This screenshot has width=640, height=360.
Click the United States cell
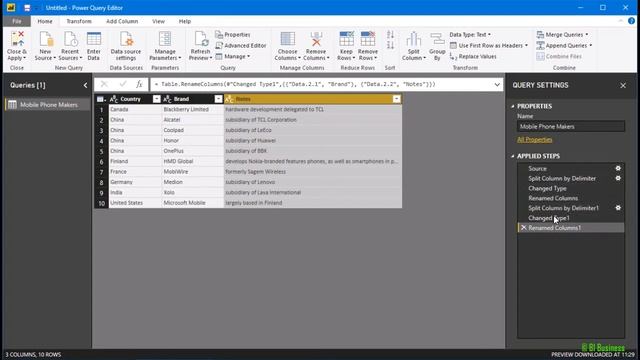click(135, 203)
